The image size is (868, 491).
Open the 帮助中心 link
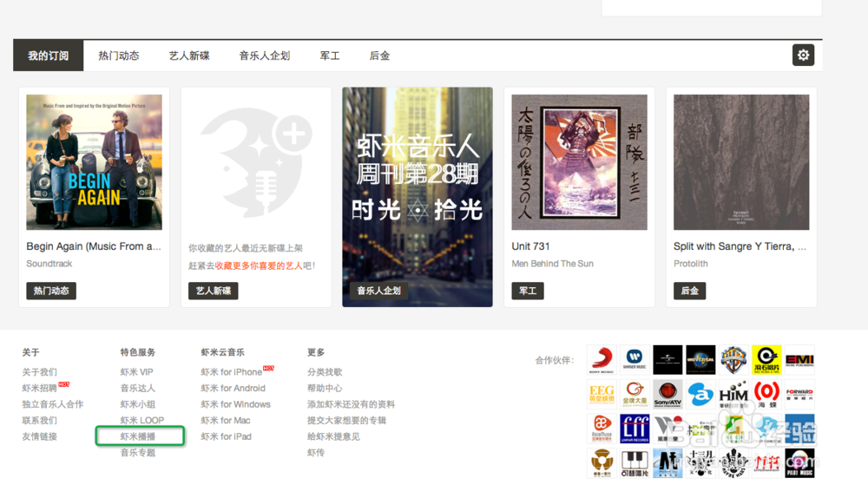point(325,388)
